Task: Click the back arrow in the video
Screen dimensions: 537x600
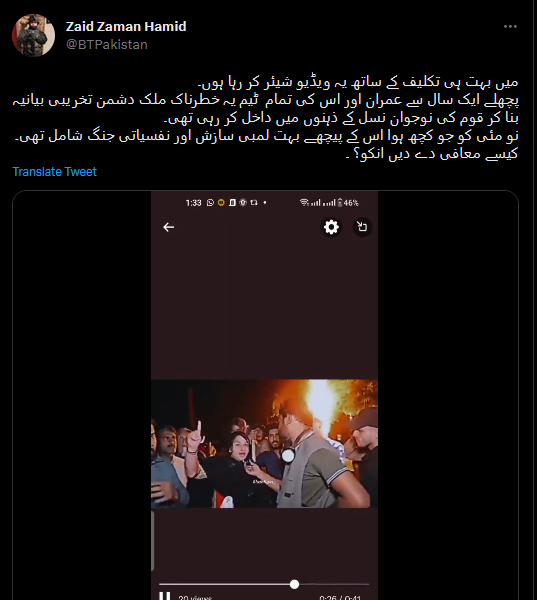Action: 168,227
